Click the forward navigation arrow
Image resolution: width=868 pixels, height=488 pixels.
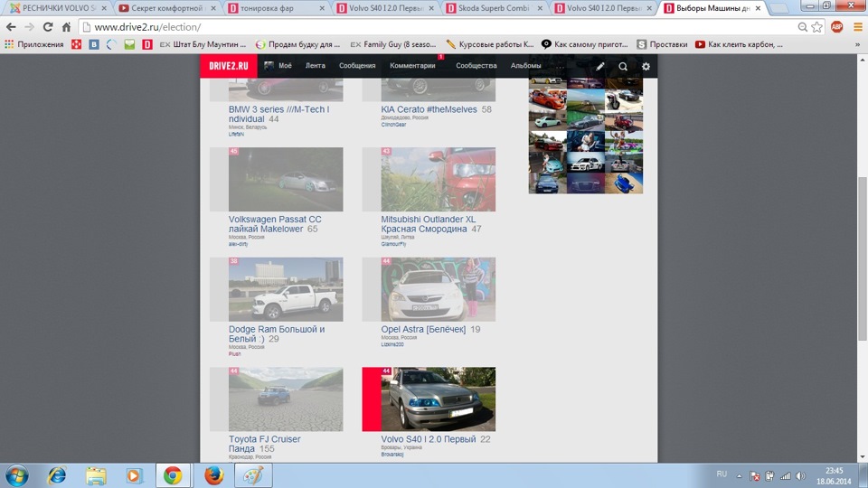(x=29, y=26)
